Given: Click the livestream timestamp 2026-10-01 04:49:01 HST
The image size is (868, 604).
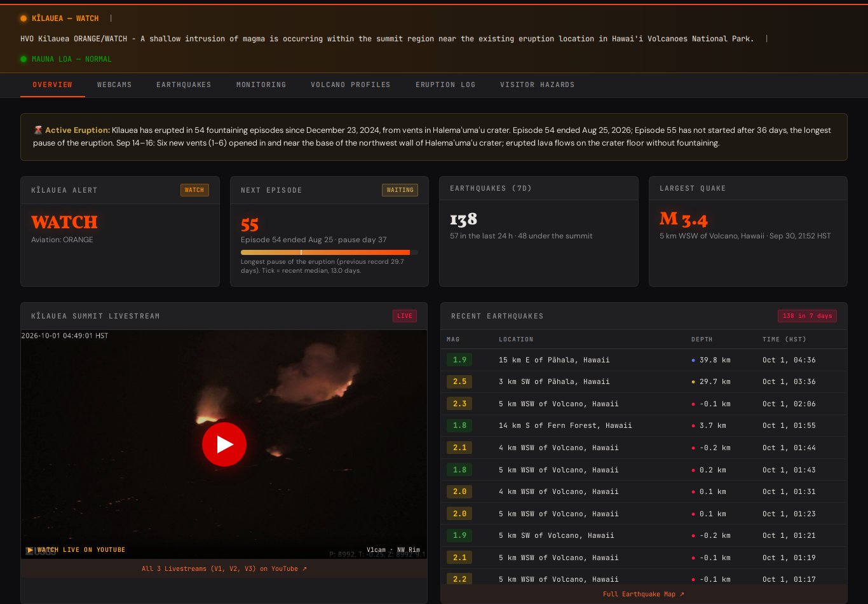Looking at the screenshot, I should tap(65, 336).
